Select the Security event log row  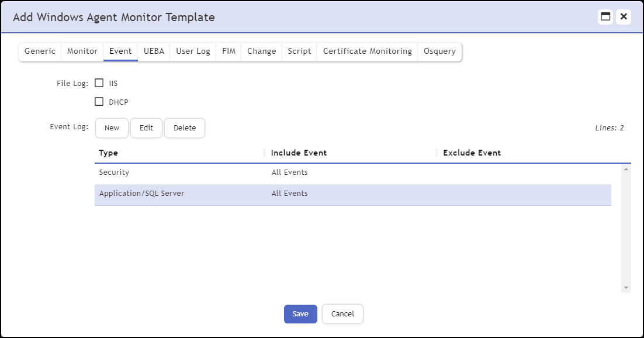234,172
